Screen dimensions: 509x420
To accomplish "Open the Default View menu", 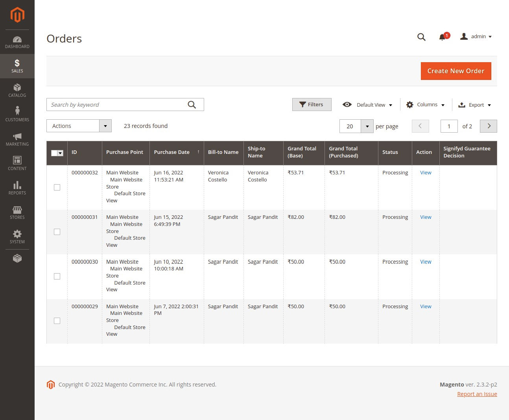I will click(x=367, y=105).
